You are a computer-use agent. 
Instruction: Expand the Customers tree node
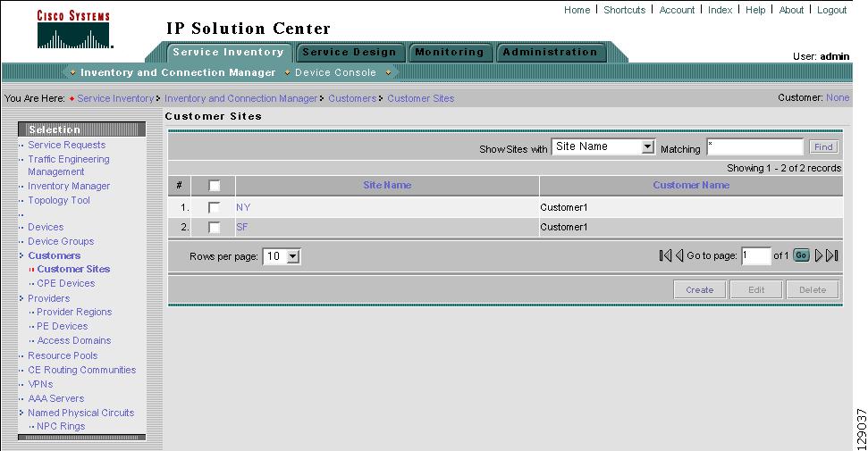21,255
